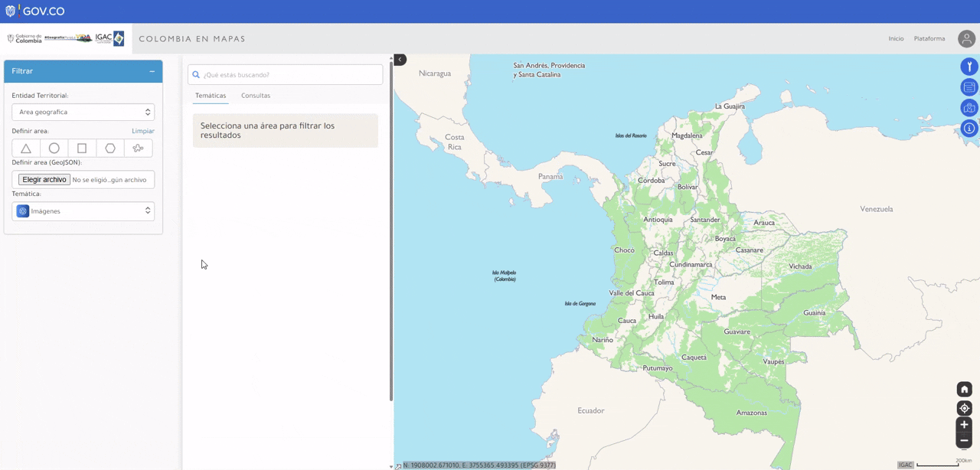Click the small icon before map coordinates

(x=398, y=465)
